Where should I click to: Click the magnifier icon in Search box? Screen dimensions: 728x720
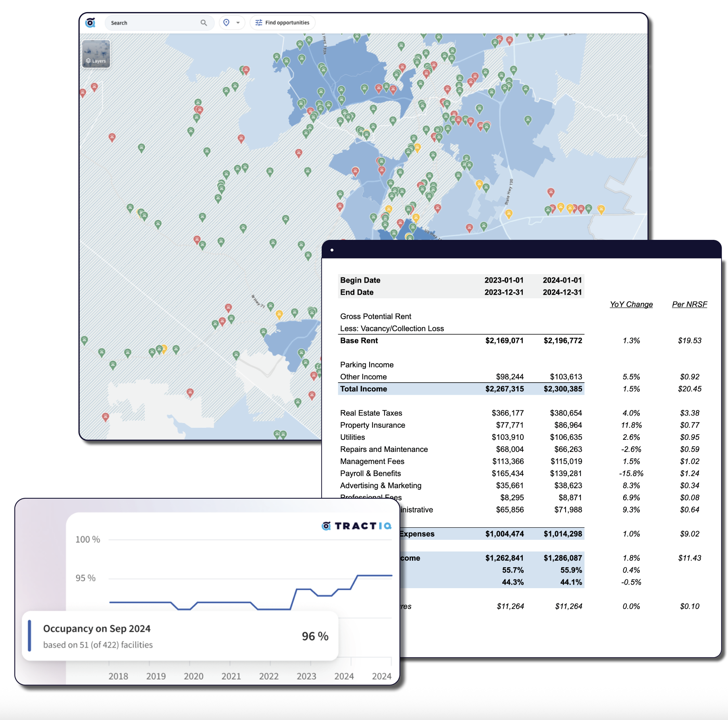(x=204, y=23)
